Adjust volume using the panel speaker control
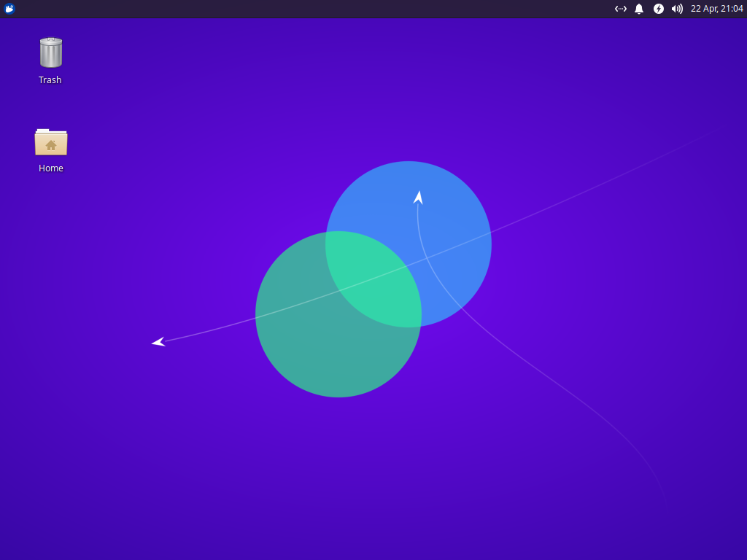The width and height of the screenshot is (747, 560). pos(676,9)
